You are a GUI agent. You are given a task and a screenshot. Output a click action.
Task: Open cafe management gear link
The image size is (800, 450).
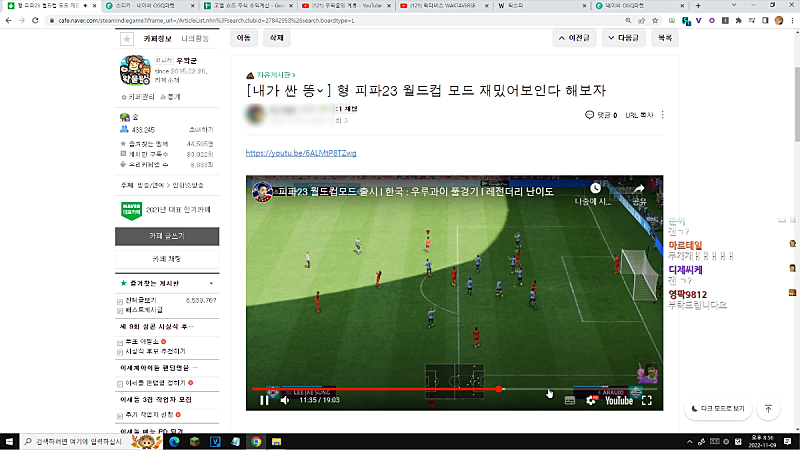point(138,96)
